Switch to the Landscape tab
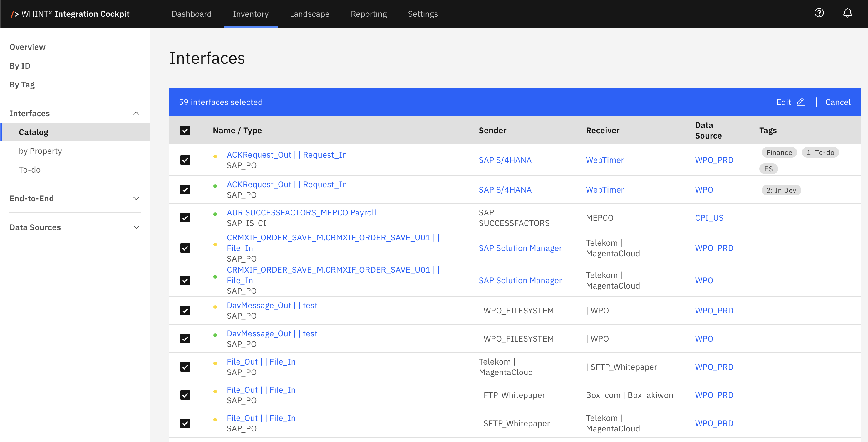The width and height of the screenshot is (868, 442). click(x=309, y=14)
